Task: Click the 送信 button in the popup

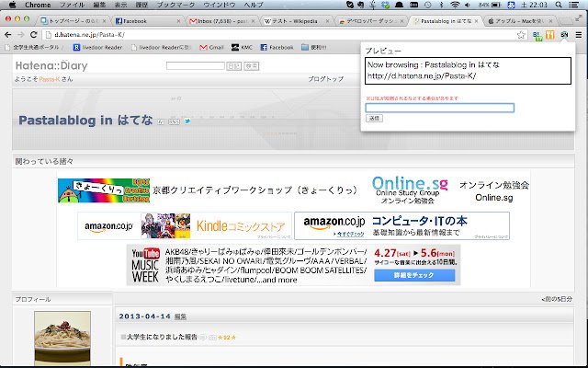Action: coord(374,119)
